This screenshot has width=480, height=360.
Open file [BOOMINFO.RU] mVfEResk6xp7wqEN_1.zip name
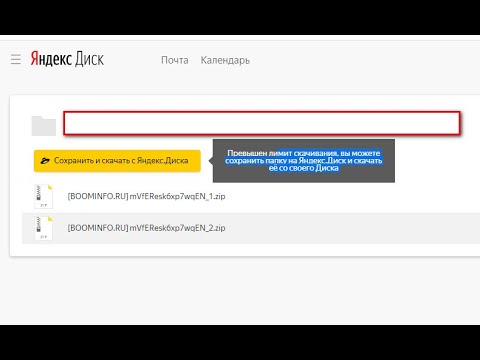click(x=146, y=196)
